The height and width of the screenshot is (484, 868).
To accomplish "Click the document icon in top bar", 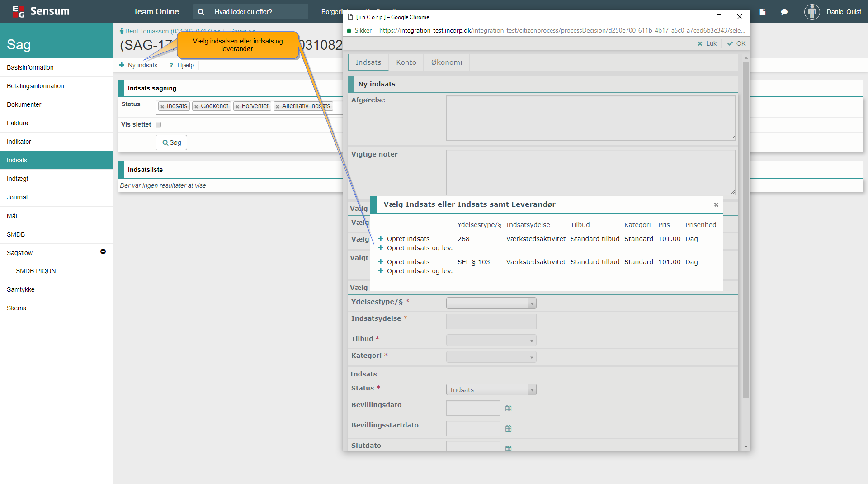I will [x=763, y=12].
